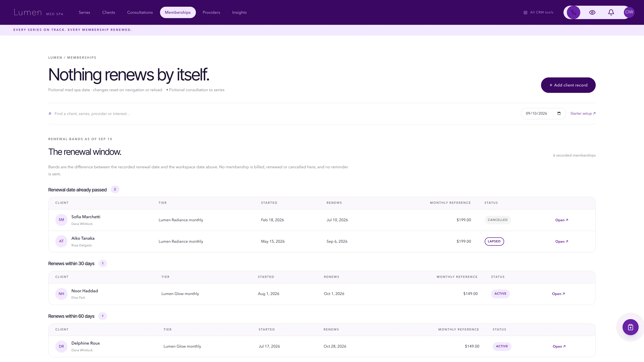Open the Starter setup link
The height and width of the screenshot is (362, 644).
tap(583, 113)
